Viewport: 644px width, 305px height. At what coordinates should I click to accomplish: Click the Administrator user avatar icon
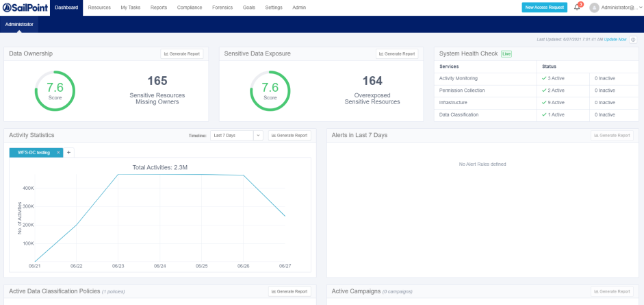[x=594, y=8]
